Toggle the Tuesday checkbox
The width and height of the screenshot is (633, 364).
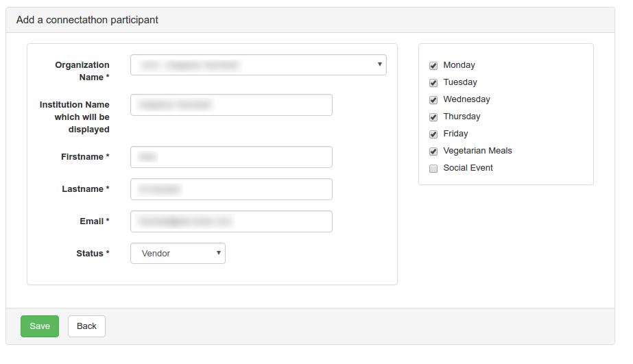[x=433, y=83]
